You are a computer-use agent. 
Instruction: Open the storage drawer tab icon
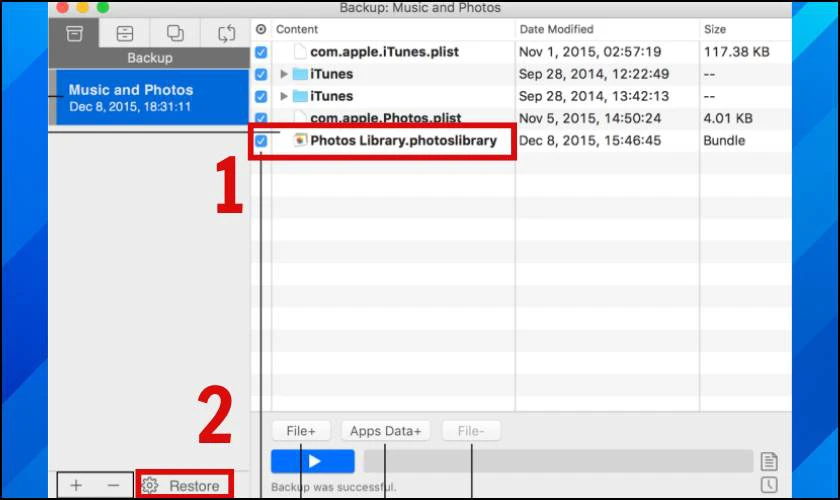point(125,34)
